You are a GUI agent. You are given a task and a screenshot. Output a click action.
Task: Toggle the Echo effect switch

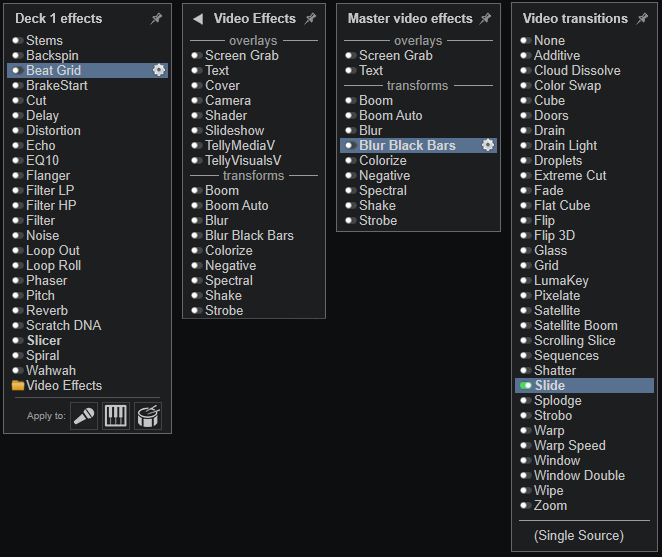[18, 145]
